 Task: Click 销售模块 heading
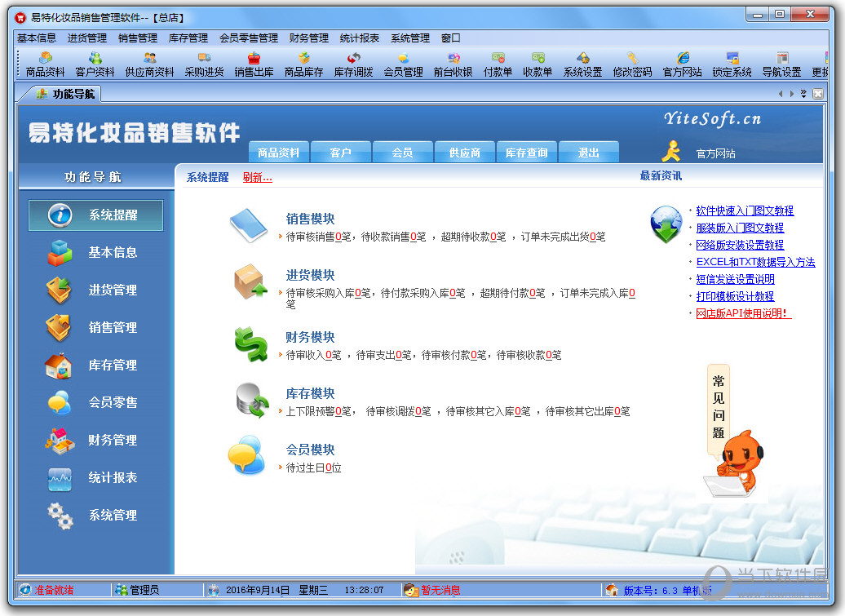click(311, 219)
